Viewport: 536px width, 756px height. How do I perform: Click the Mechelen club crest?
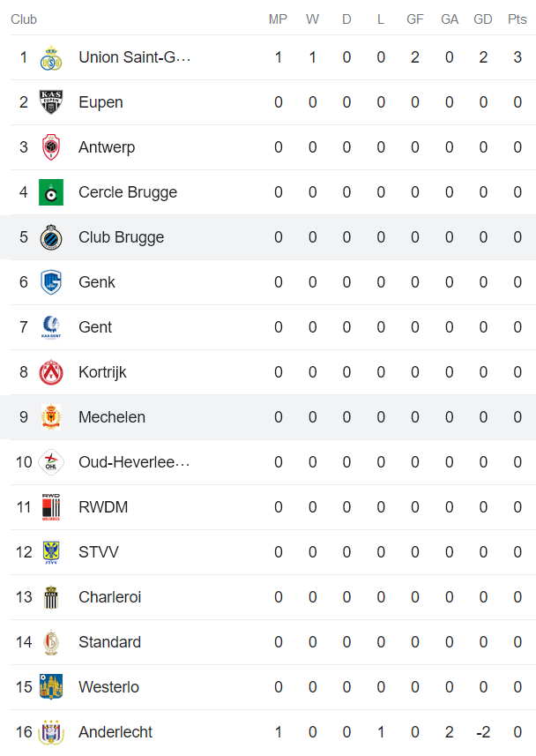point(51,417)
